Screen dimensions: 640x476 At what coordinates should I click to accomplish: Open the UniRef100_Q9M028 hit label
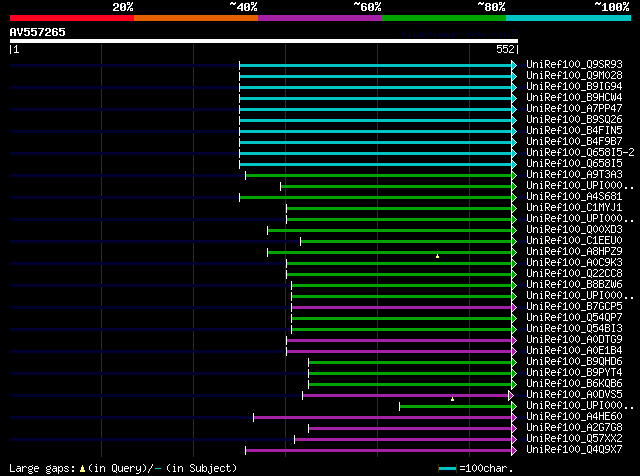(574, 76)
